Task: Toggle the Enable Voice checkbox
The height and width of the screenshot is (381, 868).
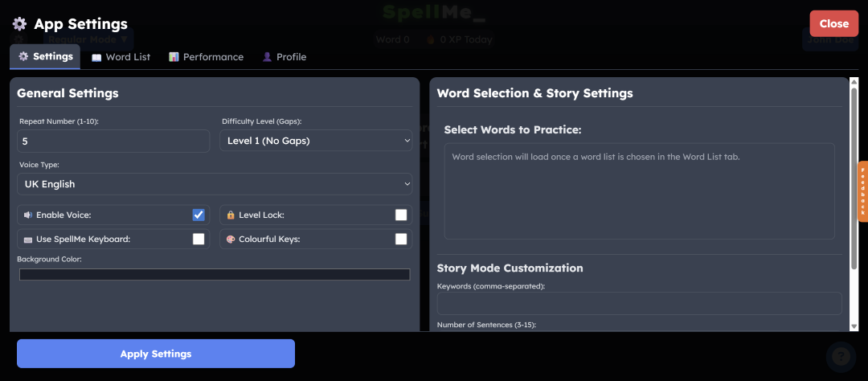Action: [199, 215]
